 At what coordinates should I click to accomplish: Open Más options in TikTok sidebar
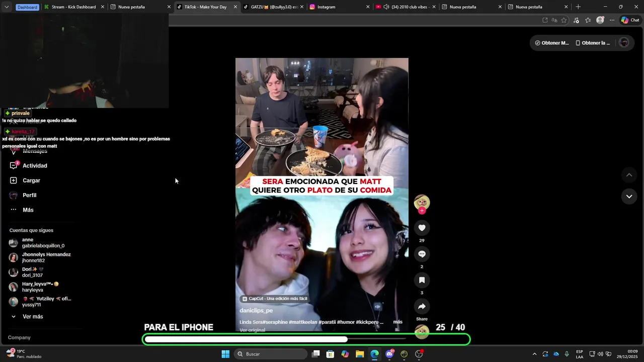point(28,210)
